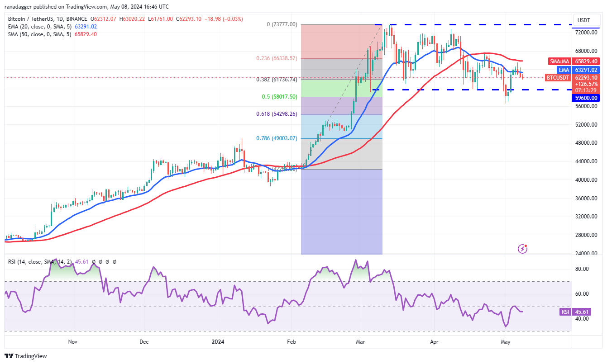Click the 59600.00 horizontal line price tag

pos(587,98)
